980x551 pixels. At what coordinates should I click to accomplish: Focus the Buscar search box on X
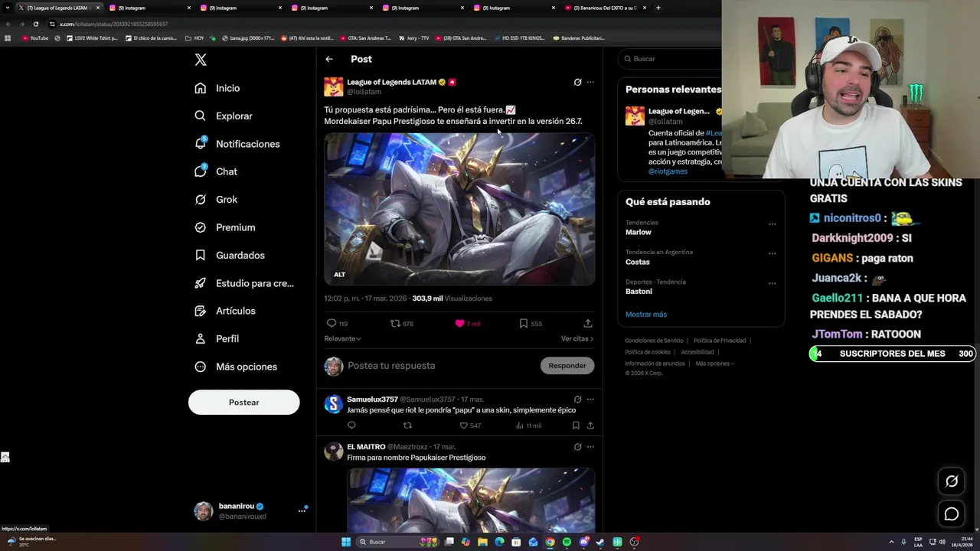670,59
